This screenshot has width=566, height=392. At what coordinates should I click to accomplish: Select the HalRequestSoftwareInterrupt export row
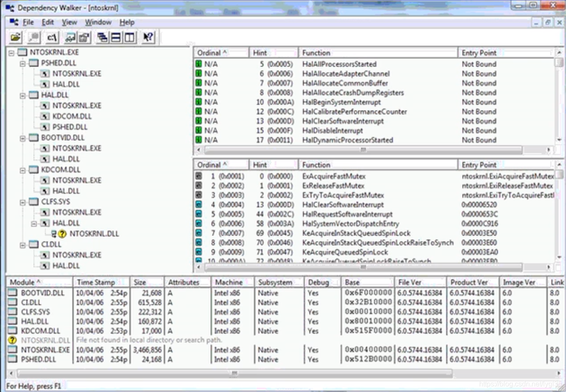coord(375,214)
